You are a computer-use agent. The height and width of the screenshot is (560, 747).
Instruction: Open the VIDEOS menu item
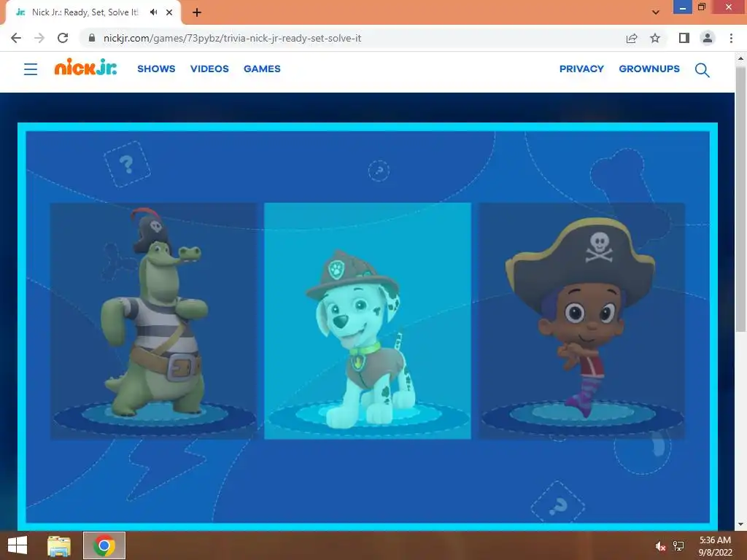pyautogui.click(x=209, y=69)
